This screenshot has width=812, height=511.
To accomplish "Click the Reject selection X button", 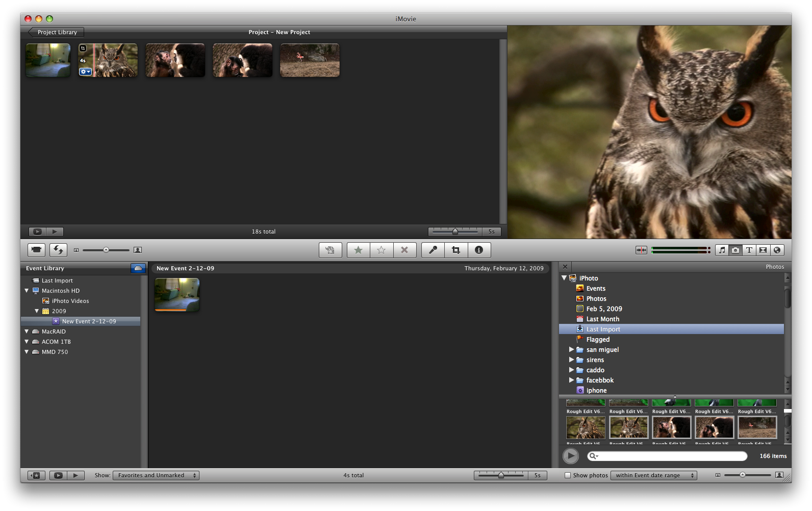I will (x=404, y=250).
